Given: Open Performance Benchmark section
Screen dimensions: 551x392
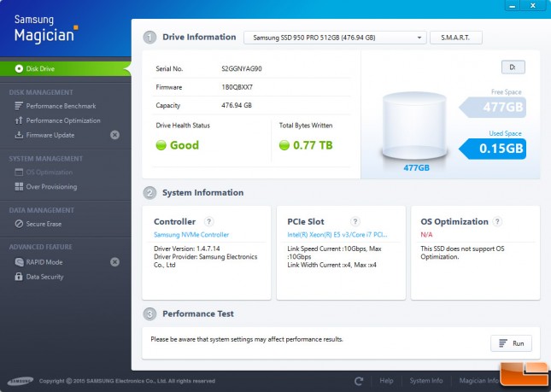Looking at the screenshot, I should [61, 106].
